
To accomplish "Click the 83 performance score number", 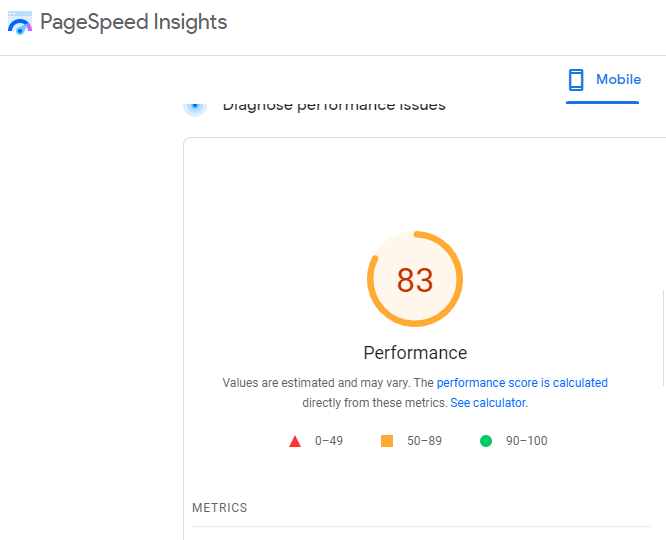I will point(415,280).
